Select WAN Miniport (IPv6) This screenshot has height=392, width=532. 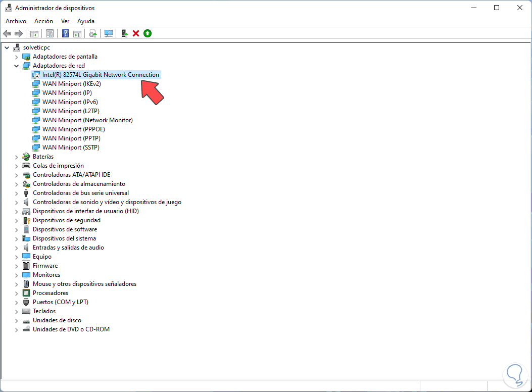pos(70,102)
